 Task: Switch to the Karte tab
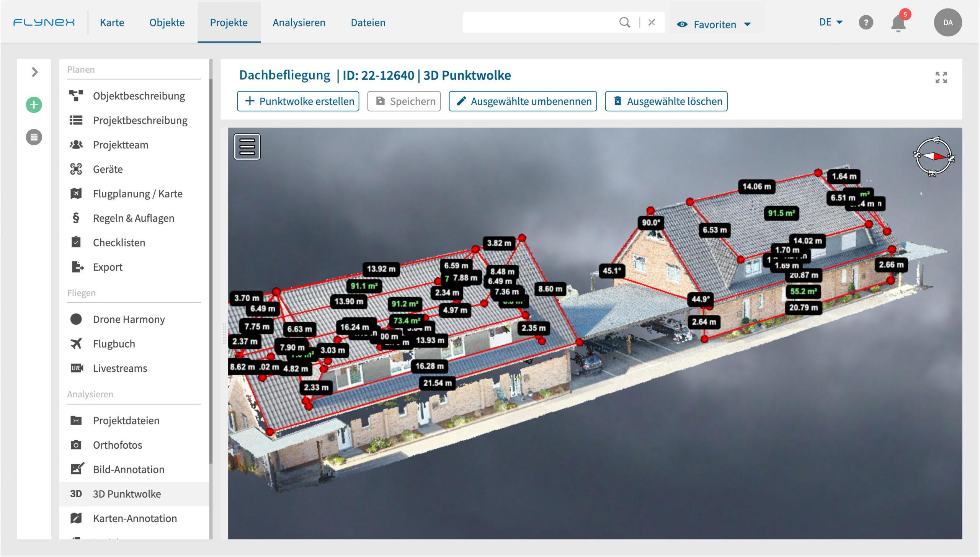tap(112, 23)
